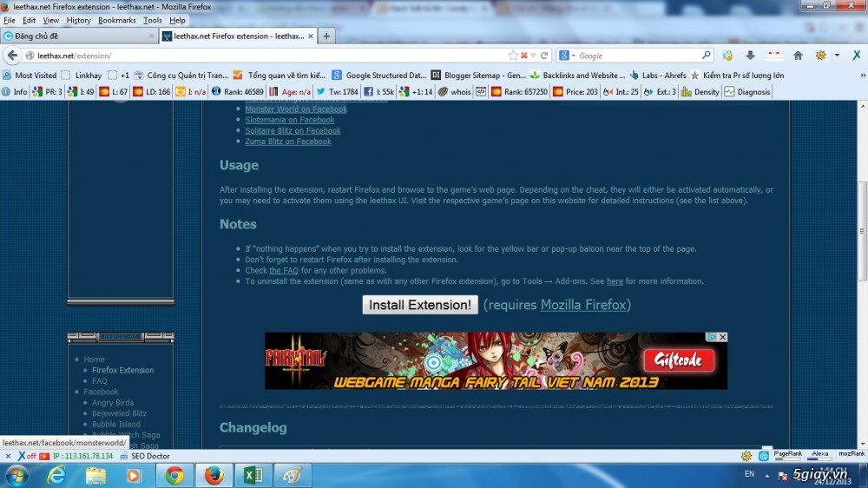This screenshot has width=868, height=488.
Task: Click the Alexa meter in status bar
Action: point(819,455)
